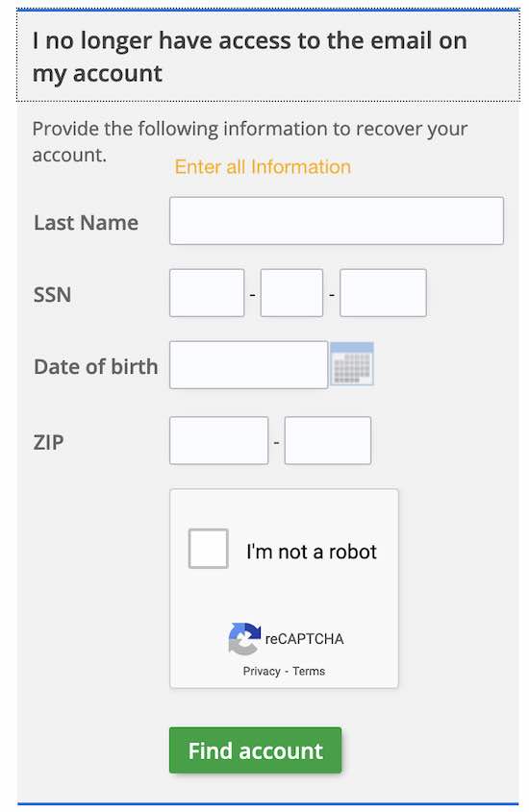Click the Date of birth label
This screenshot has width=529, height=812.
click(96, 367)
